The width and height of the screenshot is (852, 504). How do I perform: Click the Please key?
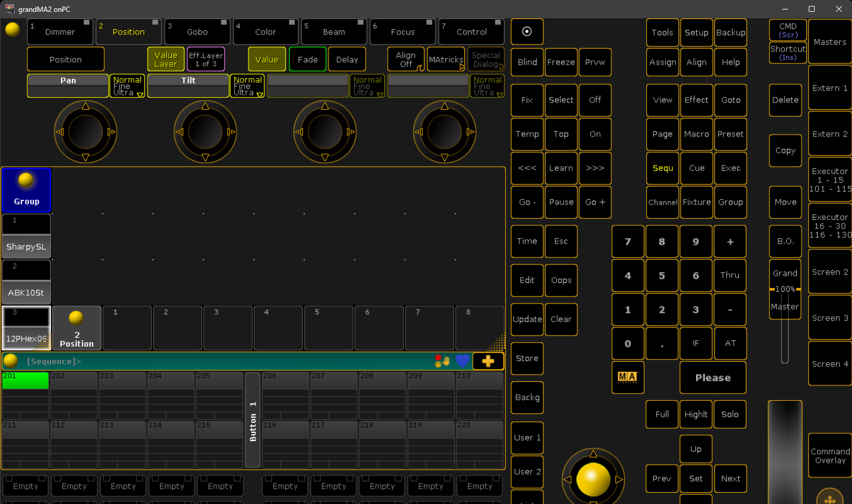click(713, 378)
